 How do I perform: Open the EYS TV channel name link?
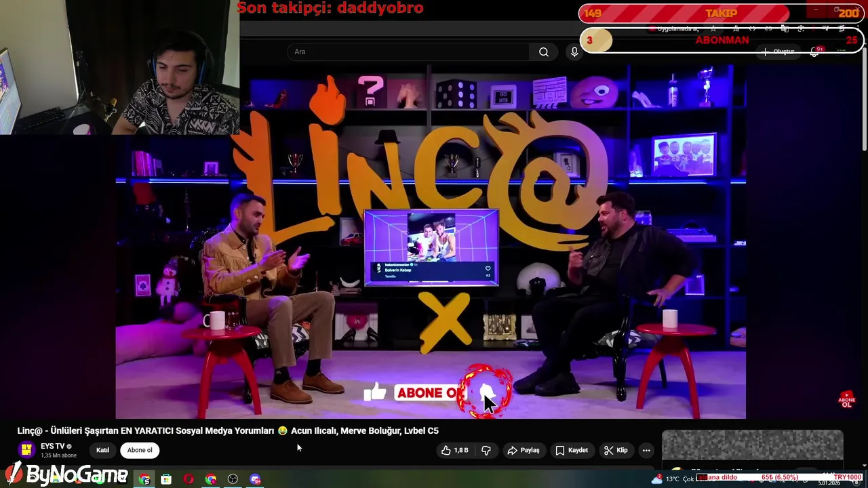[52, 446]
